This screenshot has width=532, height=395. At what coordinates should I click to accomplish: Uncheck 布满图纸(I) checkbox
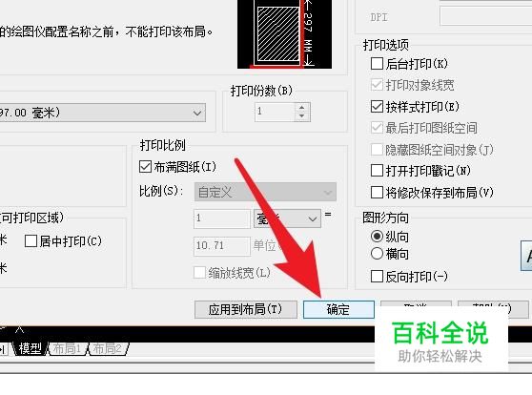pos(145,167)
